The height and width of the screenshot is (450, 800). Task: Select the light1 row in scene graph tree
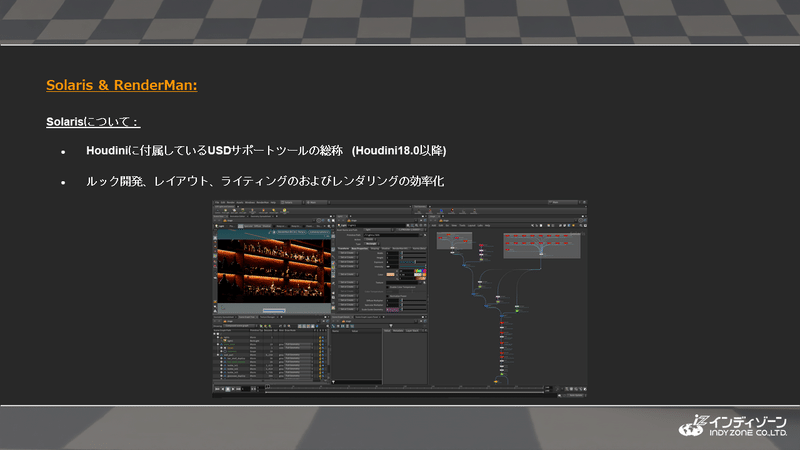click(x=270, y=341)
